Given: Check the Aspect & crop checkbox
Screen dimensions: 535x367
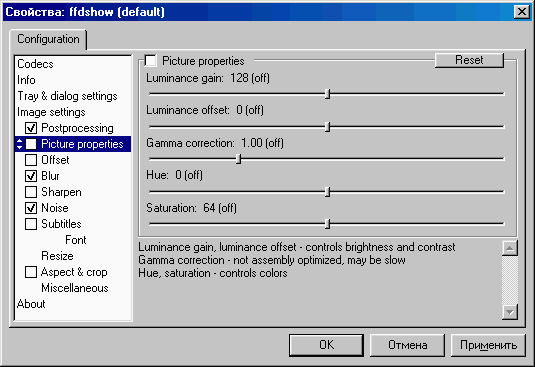Looking at the screenshot, I should click(31, 272).
